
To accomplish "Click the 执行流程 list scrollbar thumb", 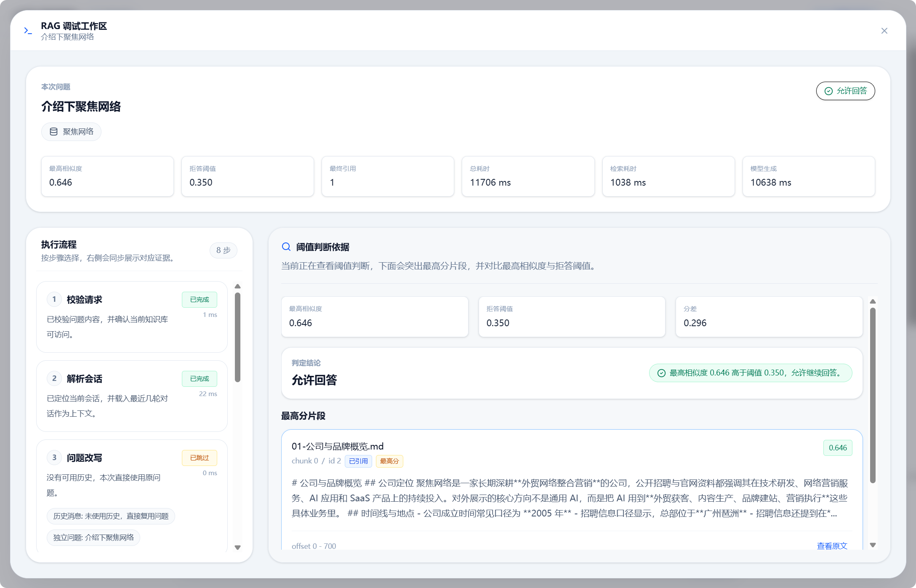I will point(237,338).
